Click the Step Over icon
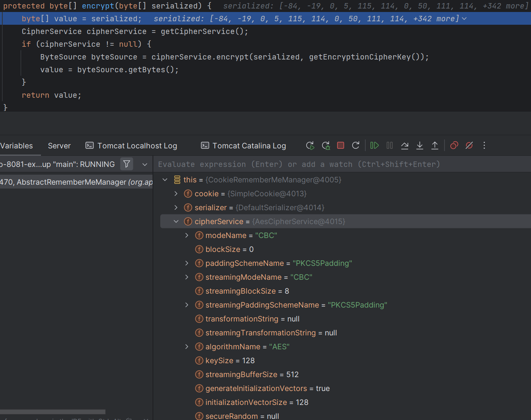Image resolution: width=531 pixels, height=420 pixels. tap(405, 145)
